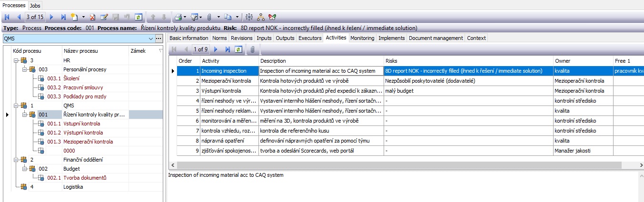The height and width of the screenshot is (202, 644).
Task: Collapse the Finanční oddělení node
Action: click(x=16, y=160)
